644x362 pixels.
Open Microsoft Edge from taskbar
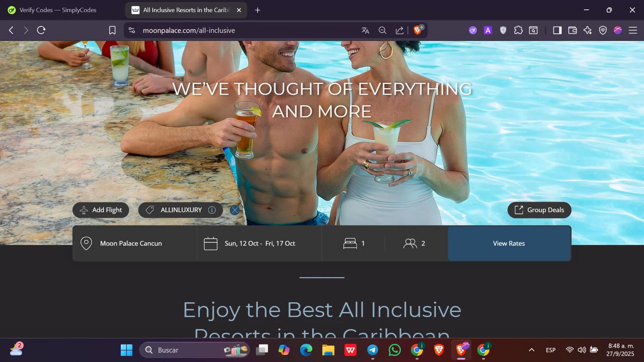(306, 350)
